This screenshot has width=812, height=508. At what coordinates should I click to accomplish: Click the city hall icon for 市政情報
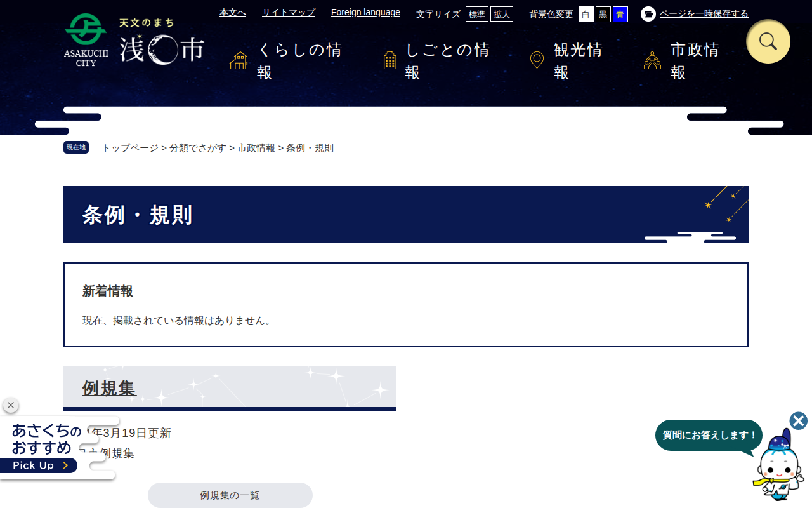pos(652,61)
